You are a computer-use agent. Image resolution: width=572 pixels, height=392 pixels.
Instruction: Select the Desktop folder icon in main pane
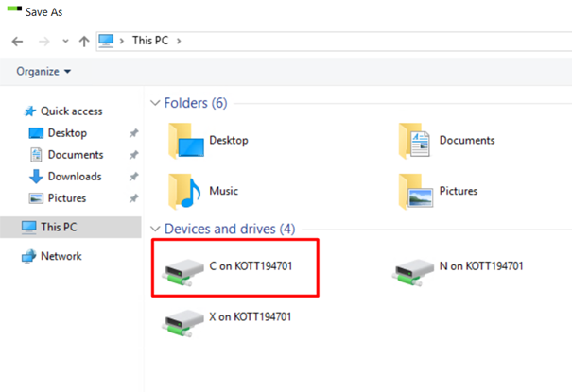[186, 141]
